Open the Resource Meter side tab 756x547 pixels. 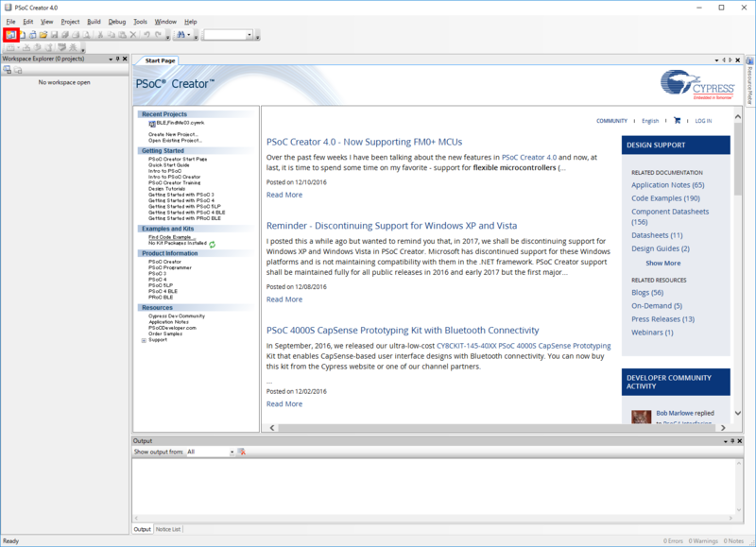(749, 81)
